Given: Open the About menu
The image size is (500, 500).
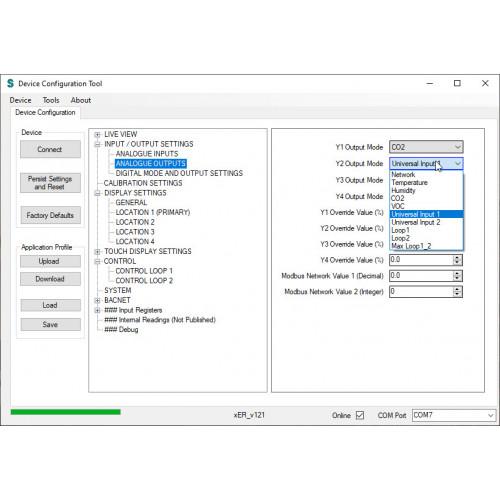Looking at the screenshot, I should [81, 100].
